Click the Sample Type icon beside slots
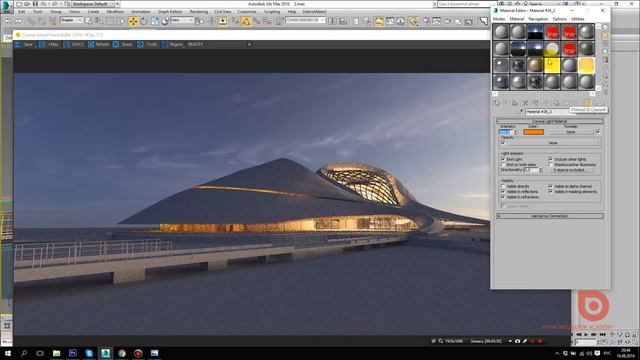 coord(605,27)
